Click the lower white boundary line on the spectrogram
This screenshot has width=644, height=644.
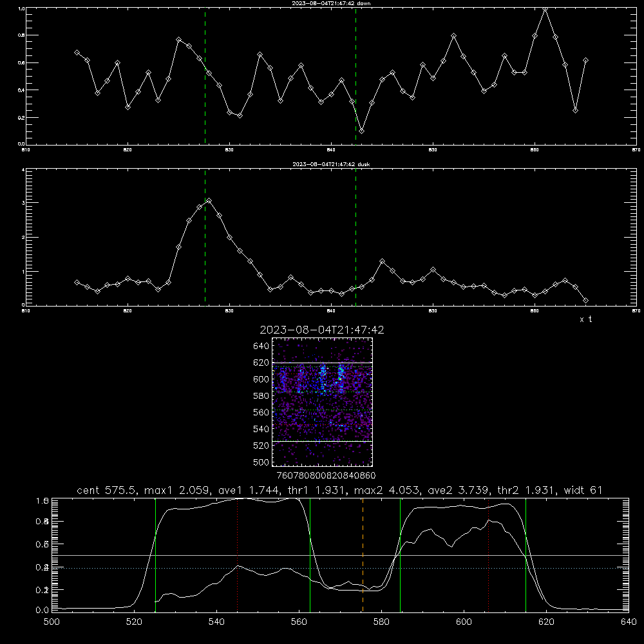323,441
